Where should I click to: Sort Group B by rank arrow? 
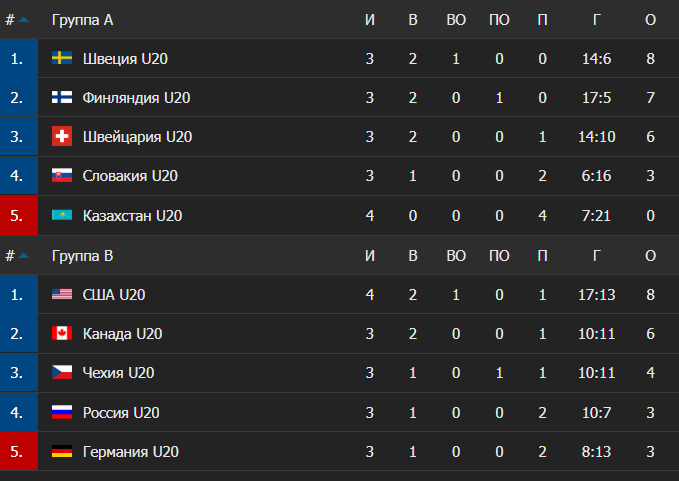[x=24, y=256]
